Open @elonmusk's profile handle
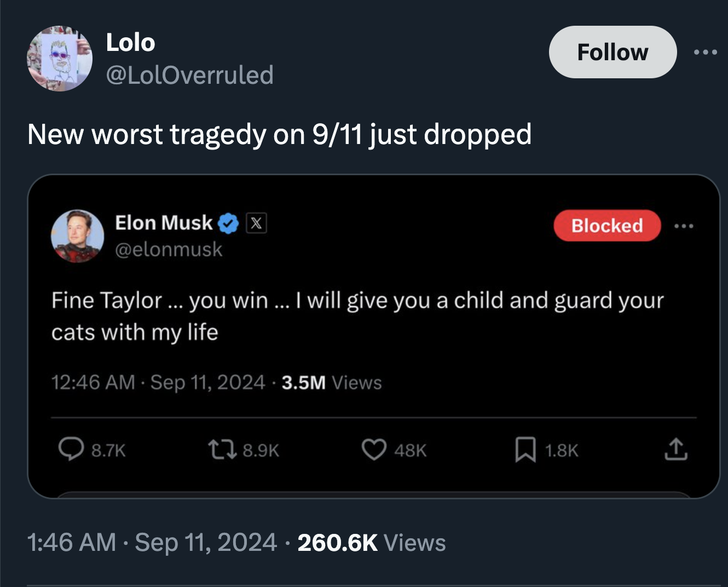728x587 pixels. [x=169, y=250]
